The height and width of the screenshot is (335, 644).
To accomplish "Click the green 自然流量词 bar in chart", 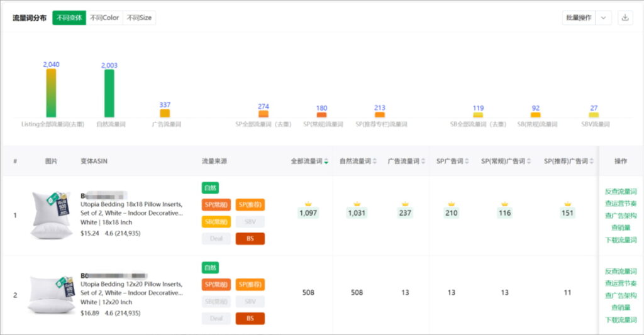I will (x=109, y=93).
